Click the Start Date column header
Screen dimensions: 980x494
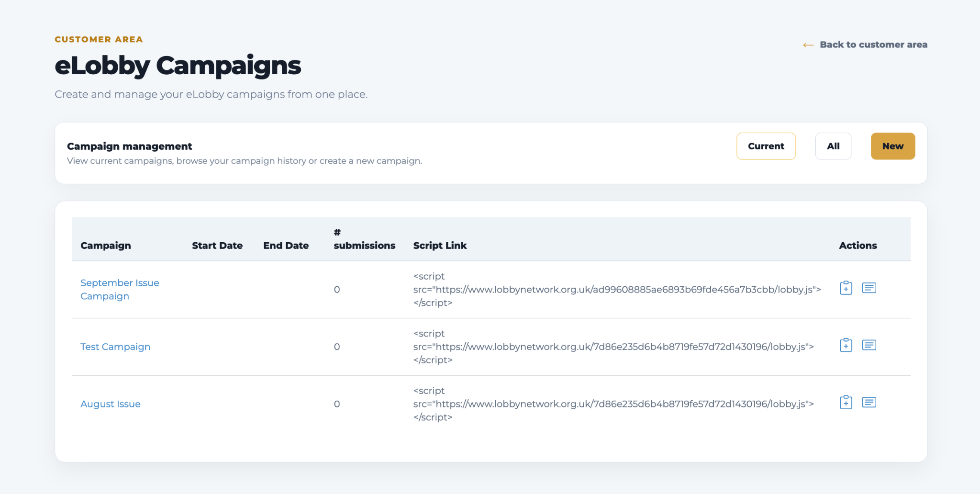point(217,246)
